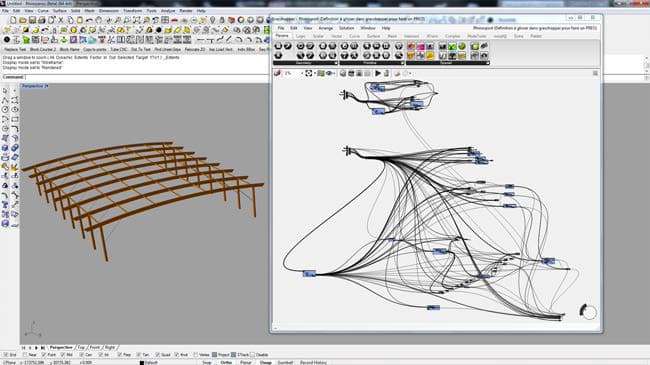Click the New file icon in Rhino toolbar

pyautogui.click(x=13, y=20)
